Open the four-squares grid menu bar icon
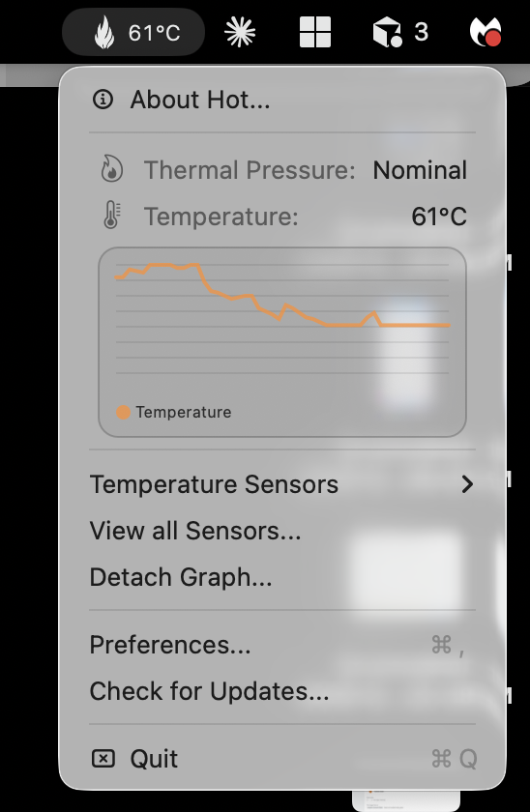The width and height of the screenshot is (530, 812). (x=315, y=32)
